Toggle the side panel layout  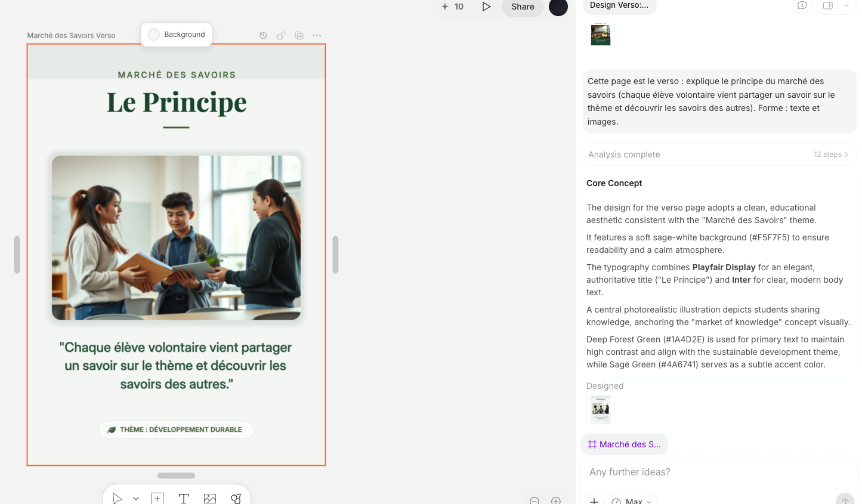pos(828,5)
